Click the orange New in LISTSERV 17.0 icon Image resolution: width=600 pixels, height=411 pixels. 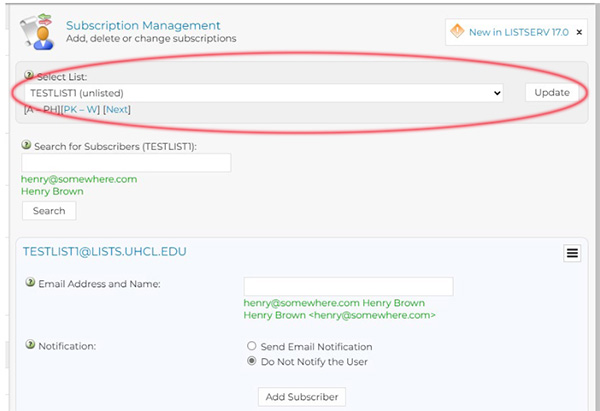click(457, 32)
